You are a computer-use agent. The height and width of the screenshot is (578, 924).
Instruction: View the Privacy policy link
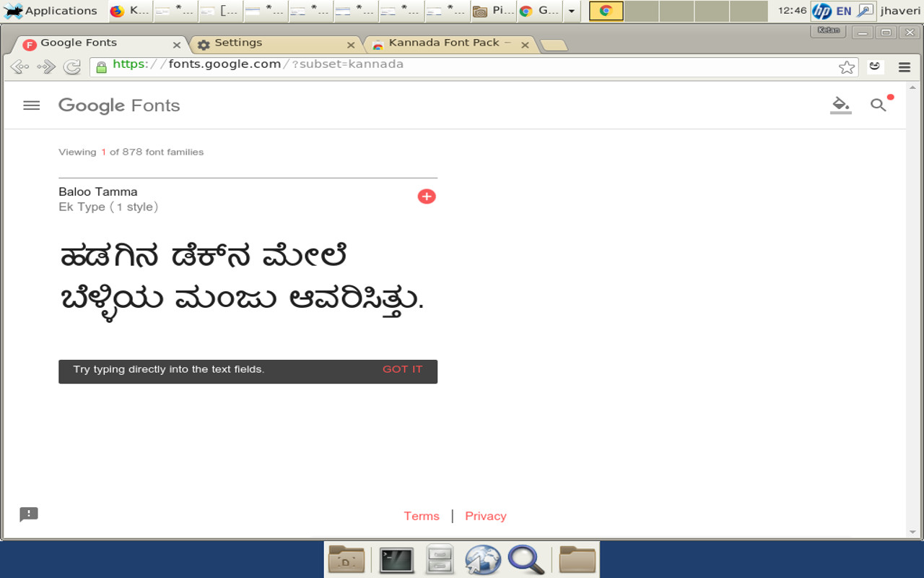tap(485, 516)
